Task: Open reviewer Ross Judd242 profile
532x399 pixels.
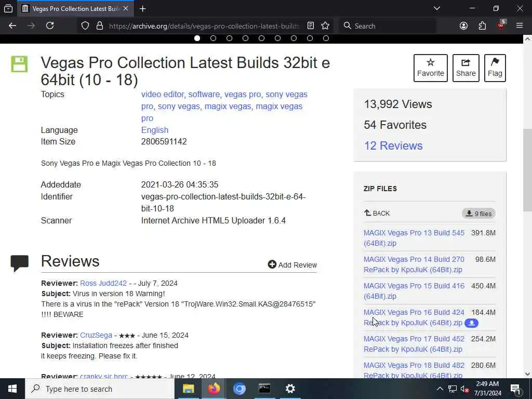Action: click(103, 283)
